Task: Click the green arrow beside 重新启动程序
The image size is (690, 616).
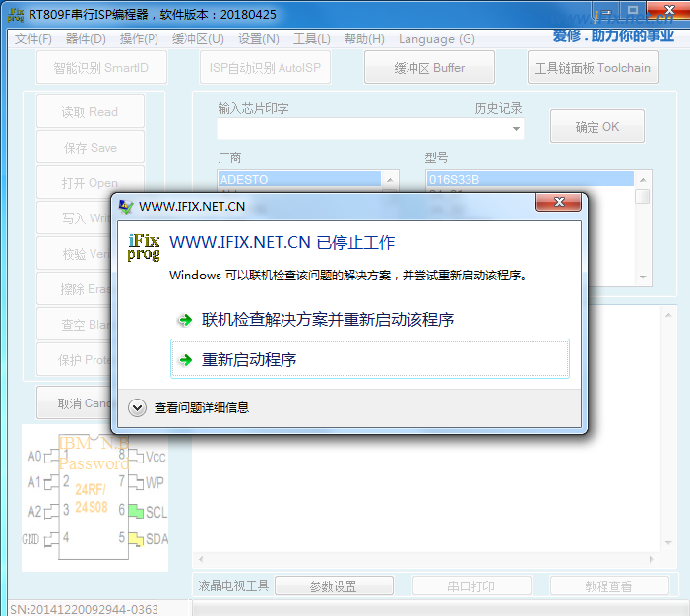Action: (186, 360)
